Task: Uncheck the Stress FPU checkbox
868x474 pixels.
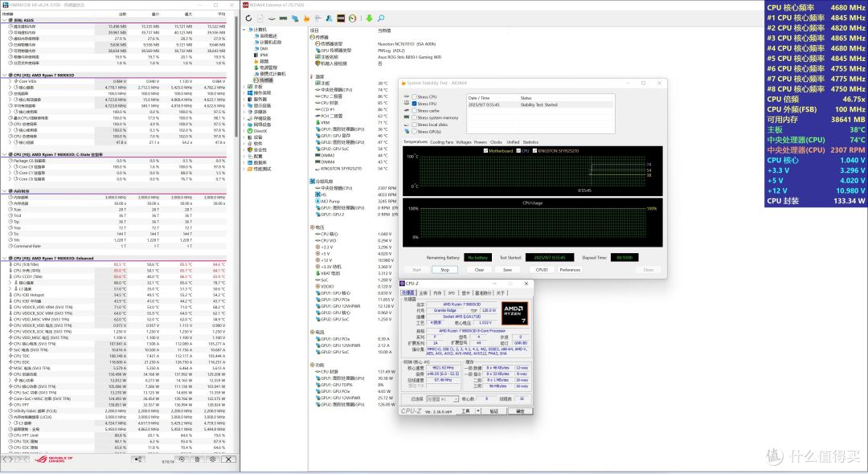Action: tap(414, 104)
